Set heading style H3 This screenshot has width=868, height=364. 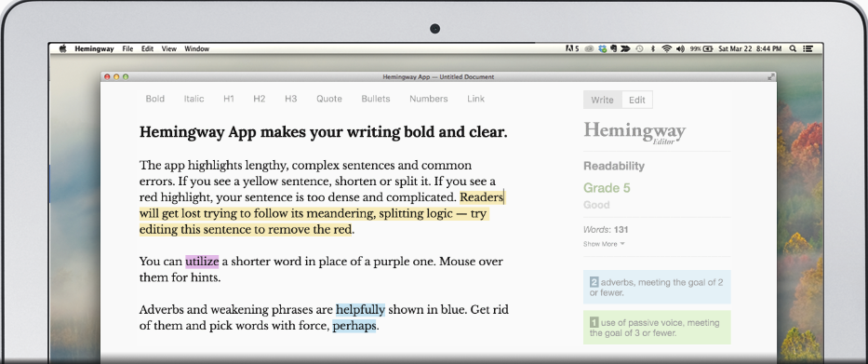(290, 99)
